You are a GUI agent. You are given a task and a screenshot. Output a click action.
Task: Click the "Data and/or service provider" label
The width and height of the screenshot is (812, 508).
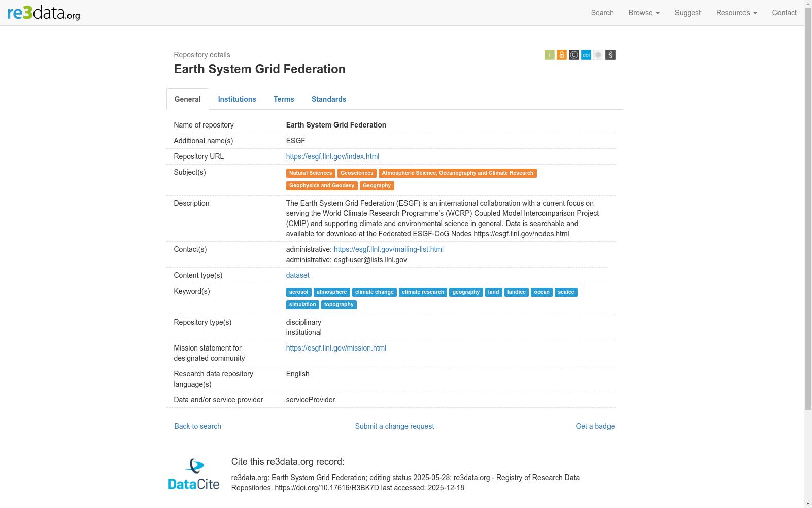(219, 400)
